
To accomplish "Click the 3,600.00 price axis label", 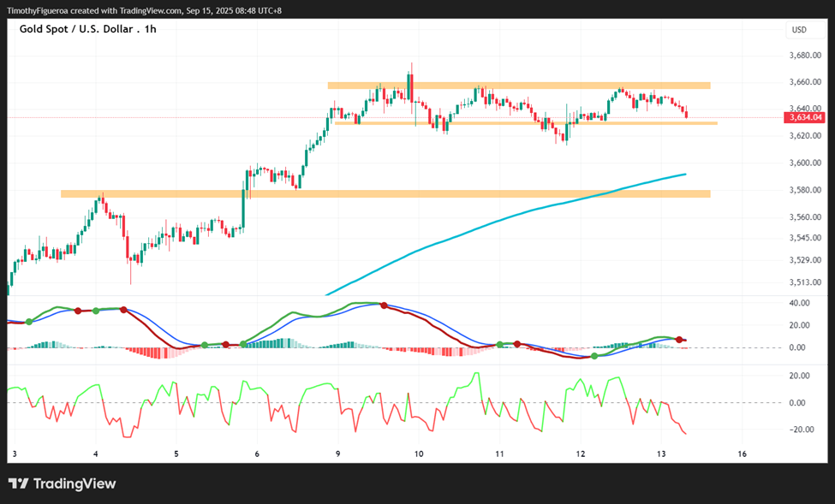I will tap(805, 163).
